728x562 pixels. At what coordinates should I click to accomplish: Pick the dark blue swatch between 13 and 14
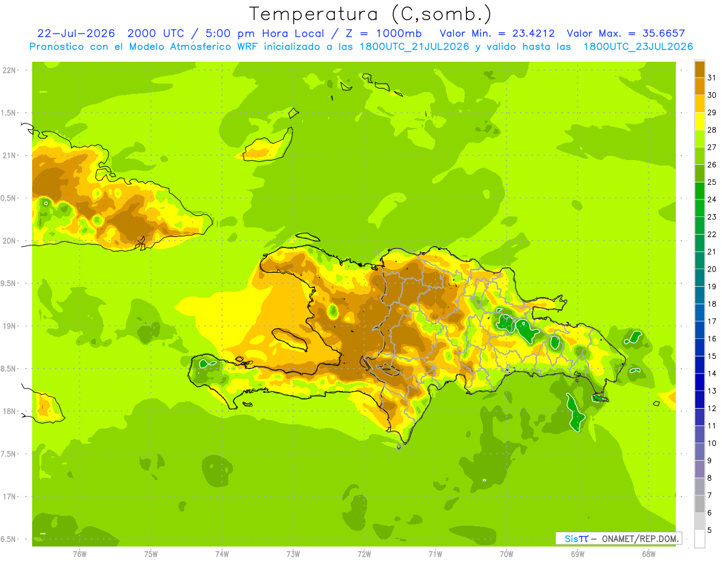click(x=699, y=383)
